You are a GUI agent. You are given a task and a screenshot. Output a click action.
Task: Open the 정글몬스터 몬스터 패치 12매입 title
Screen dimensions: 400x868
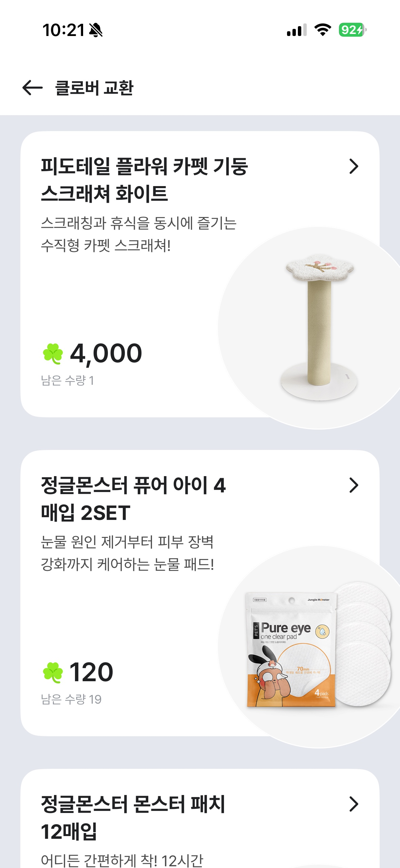(133, 817)
